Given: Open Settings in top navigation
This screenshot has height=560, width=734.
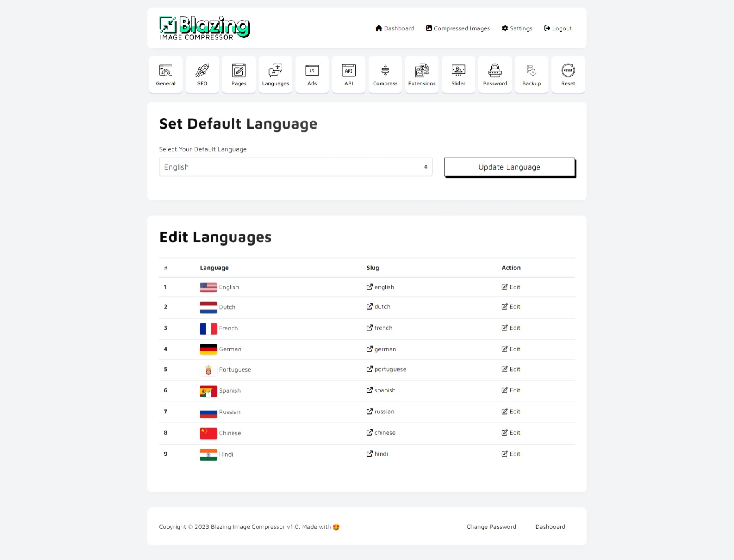Looking at the screenshot, I should point(517,28).
